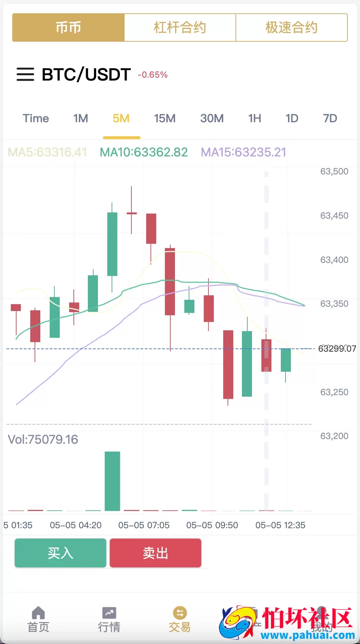Select the 1M chart interval
This screenshot has width=360, height=644.
(x=81, y=118)
